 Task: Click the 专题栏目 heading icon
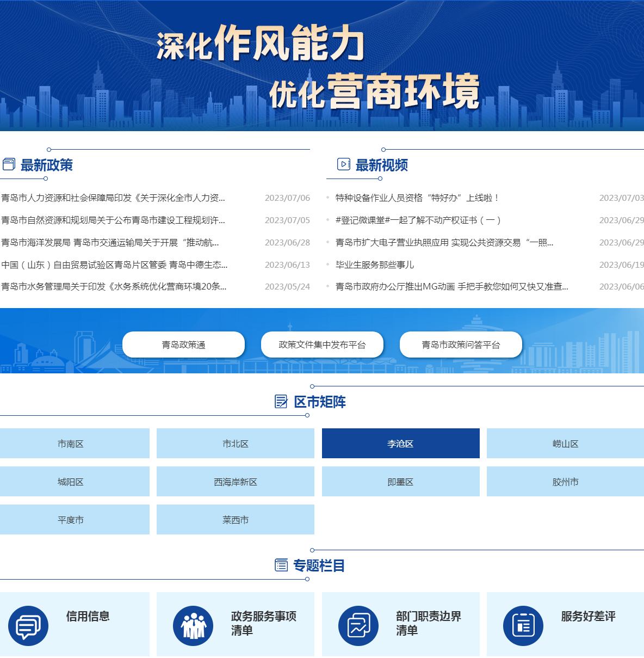click(281, 565)
